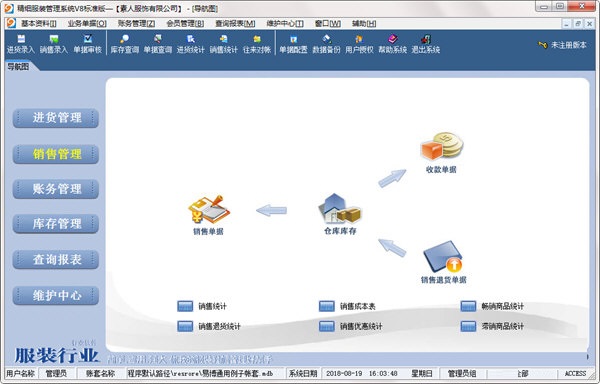This screenshot has height=384, width=600.
Task: Click the 账务管理 sidebar button
Action: [56, 189]
